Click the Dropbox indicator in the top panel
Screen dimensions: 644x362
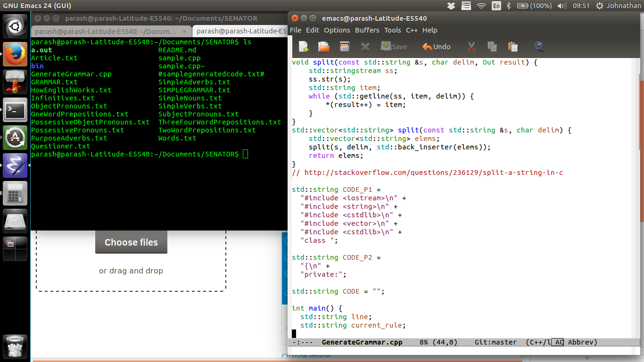pos(451,6)
